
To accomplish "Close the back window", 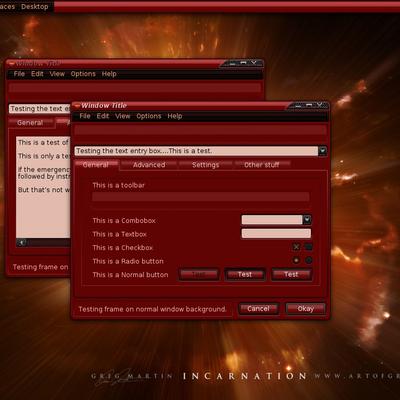I will (x=254, y=63).
